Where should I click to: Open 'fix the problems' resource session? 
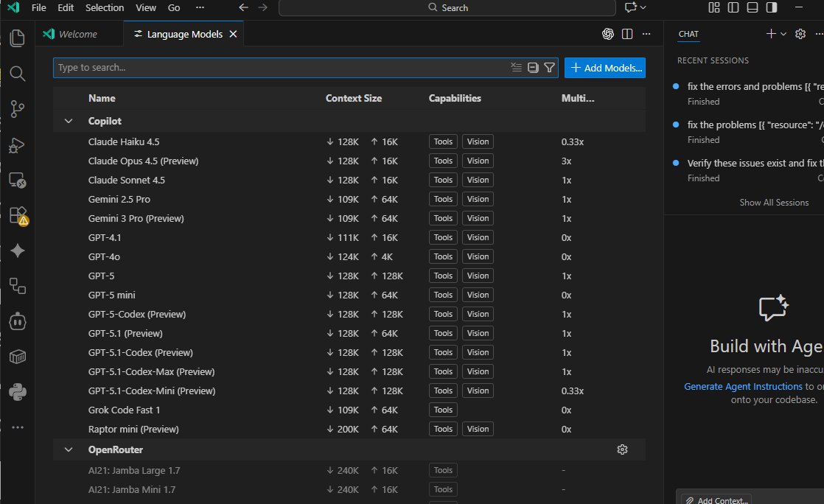pos(748,132)
